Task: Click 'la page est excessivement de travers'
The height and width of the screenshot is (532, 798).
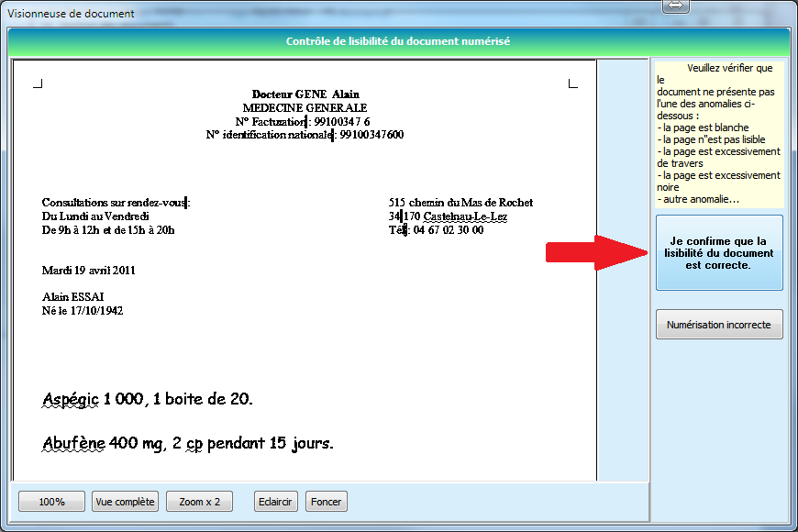Action: click(718, 158)
